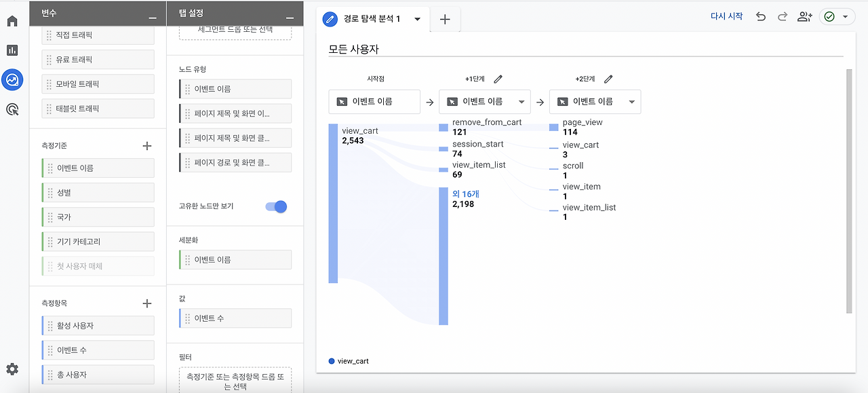Edit the +1단계 step with the pencil icon
Screen dimensions: 868x393
click(498, 79)
